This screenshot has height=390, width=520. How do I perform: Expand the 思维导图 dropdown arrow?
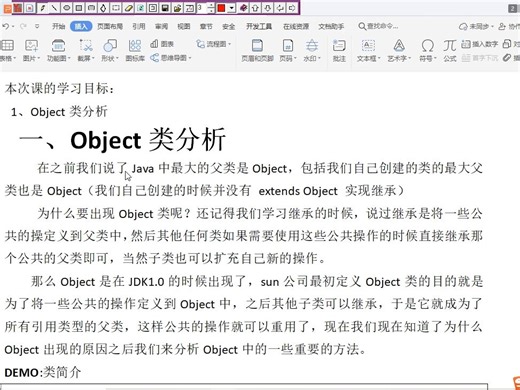190,58
